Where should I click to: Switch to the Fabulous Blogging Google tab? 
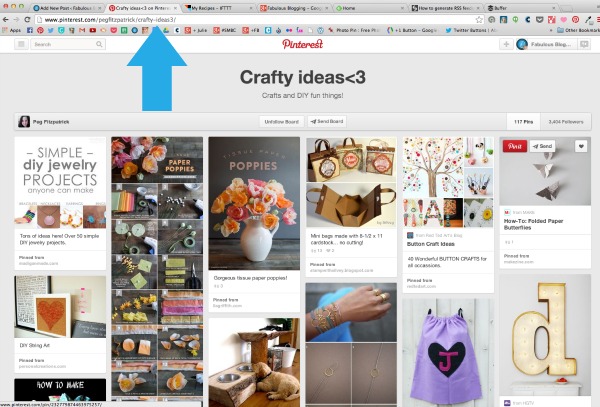coord(294,8)
